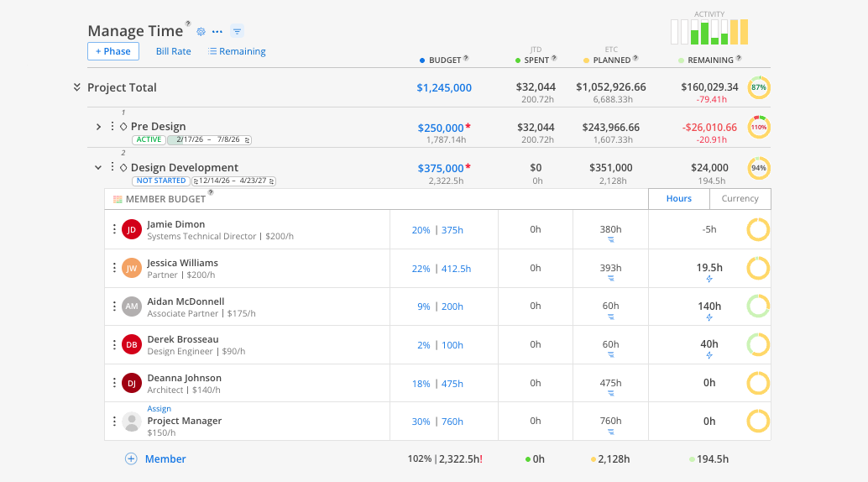Image resolution: width=868 pixels, height=482 pixels.
Task: Click the + Phase button
Action: point(113,51)
